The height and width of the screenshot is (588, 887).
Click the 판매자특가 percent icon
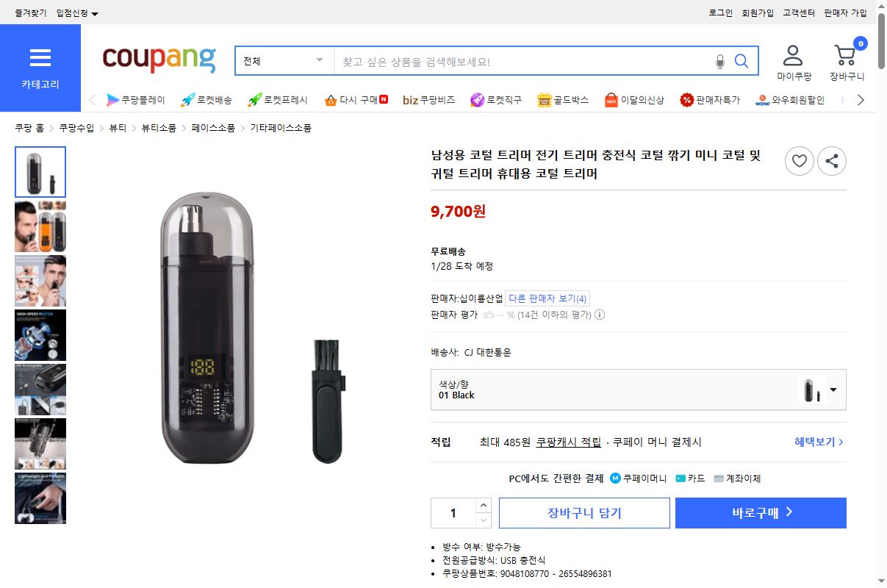[686, 99]
